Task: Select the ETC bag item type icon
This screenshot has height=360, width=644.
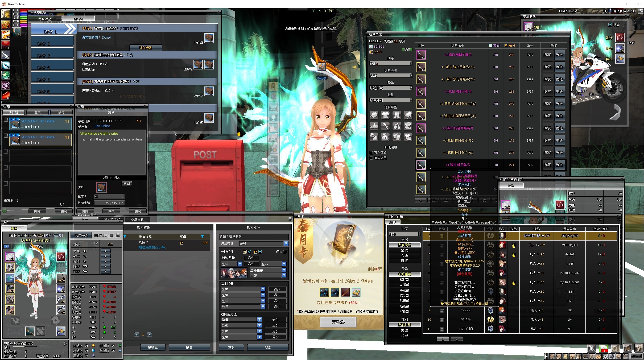Action: [x=385, y=137]
